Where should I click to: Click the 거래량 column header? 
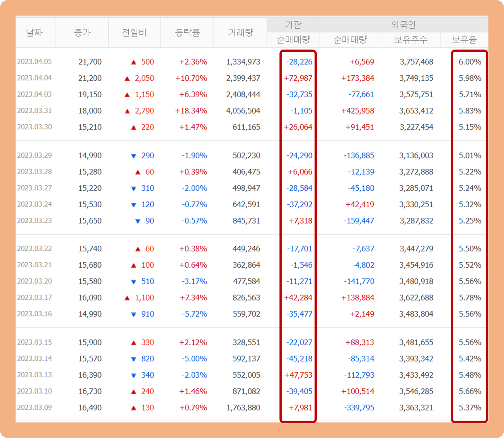pyautogui.click(x=240, y=33)
